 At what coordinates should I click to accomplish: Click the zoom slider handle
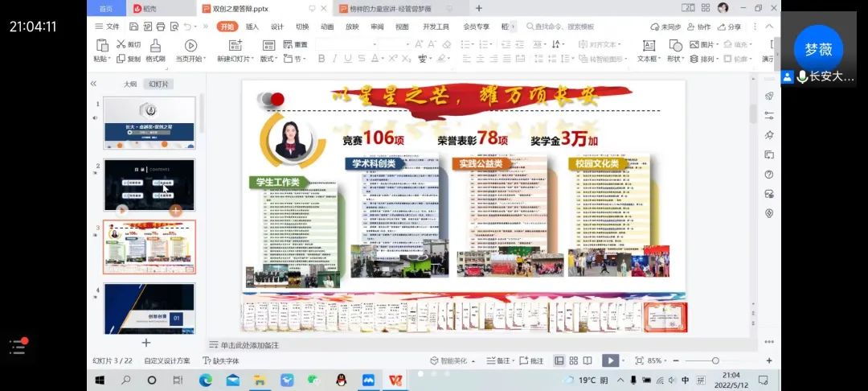pos(715,361)
